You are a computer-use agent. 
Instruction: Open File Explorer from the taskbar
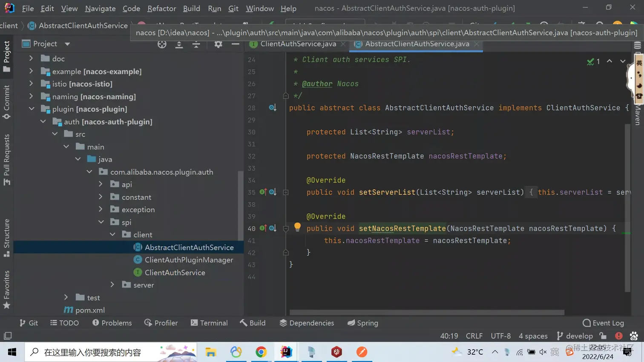coord(211,352)
